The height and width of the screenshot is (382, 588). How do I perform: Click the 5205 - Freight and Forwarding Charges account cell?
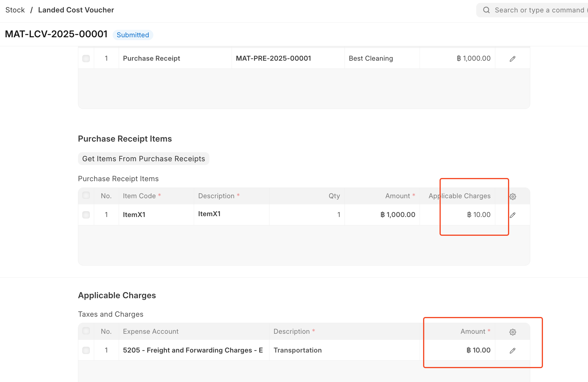pos(194,350)
